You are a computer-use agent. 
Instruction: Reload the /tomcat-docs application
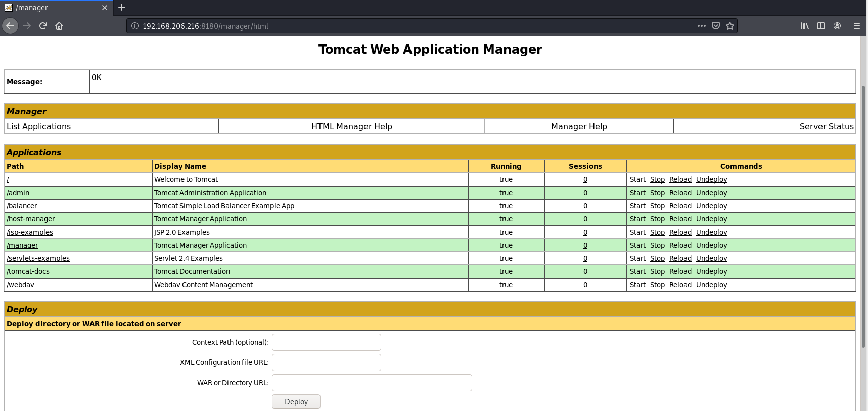680,271
